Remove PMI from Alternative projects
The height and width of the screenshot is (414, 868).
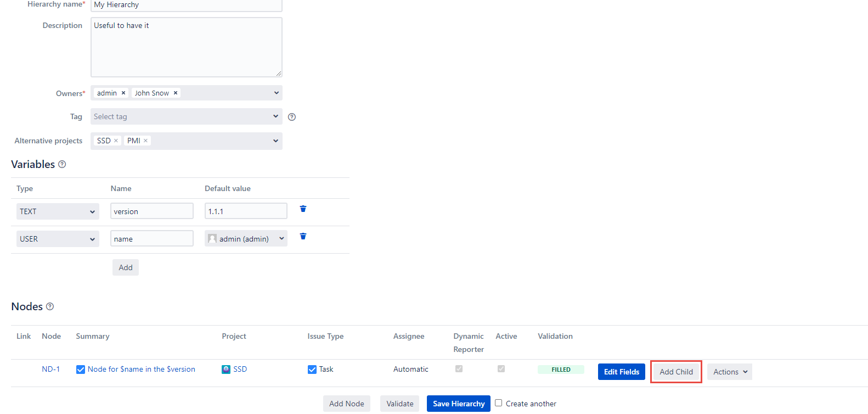pos(145,141)
